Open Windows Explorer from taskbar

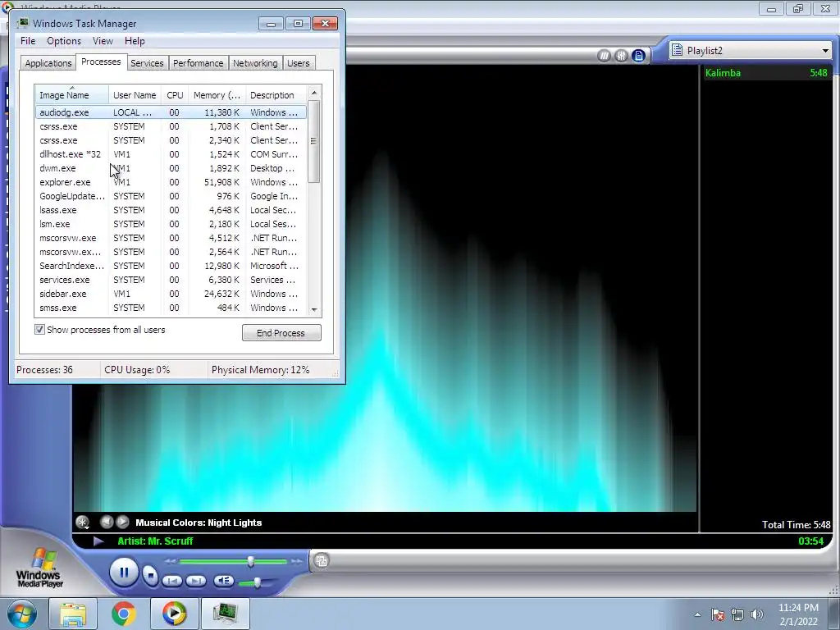click(x=73, y=614)
